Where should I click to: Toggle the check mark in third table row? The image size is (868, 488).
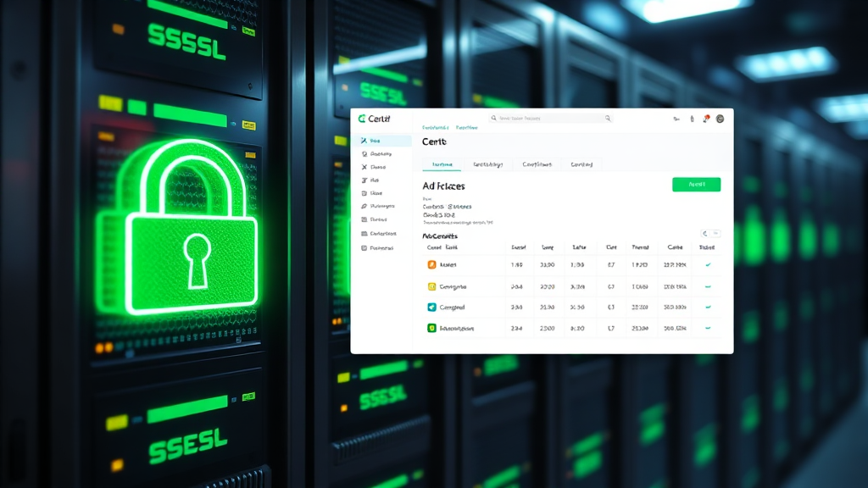coord(708,308)
